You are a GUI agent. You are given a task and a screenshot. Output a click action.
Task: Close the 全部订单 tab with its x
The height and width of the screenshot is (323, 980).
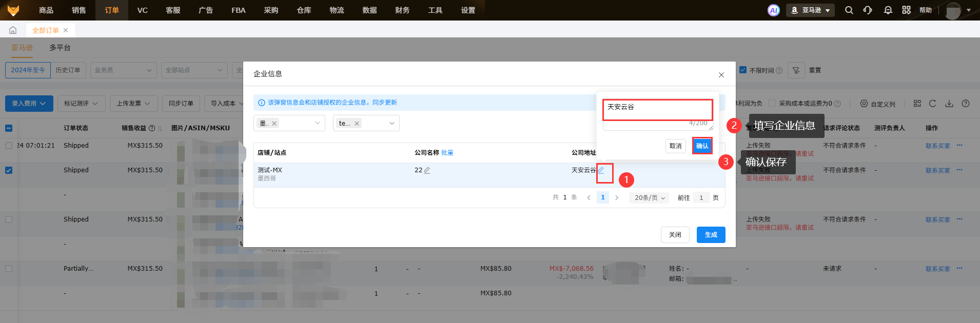(66, 30)
